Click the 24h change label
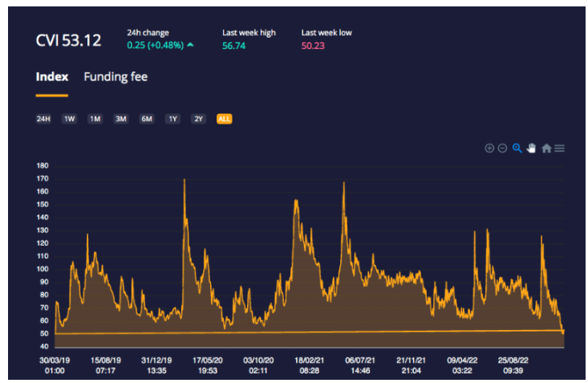 click(x=148, y=33)
